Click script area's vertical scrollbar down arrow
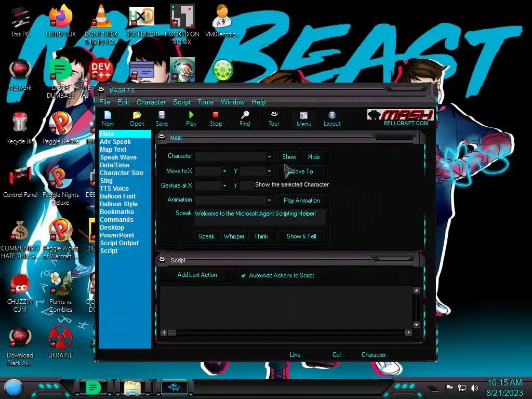532x399 pixels. point(416,325)
